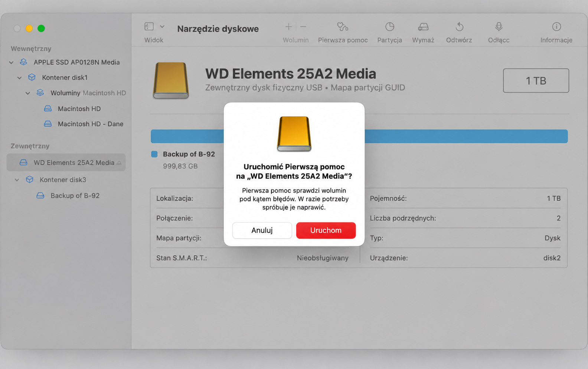Click the yellow minimize window button
588x369 pixels.
pyautogui.click(x=29, y=28)
